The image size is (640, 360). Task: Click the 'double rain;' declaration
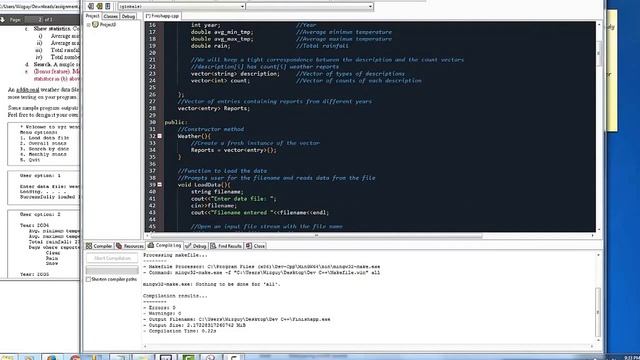(x=210, y=46)
